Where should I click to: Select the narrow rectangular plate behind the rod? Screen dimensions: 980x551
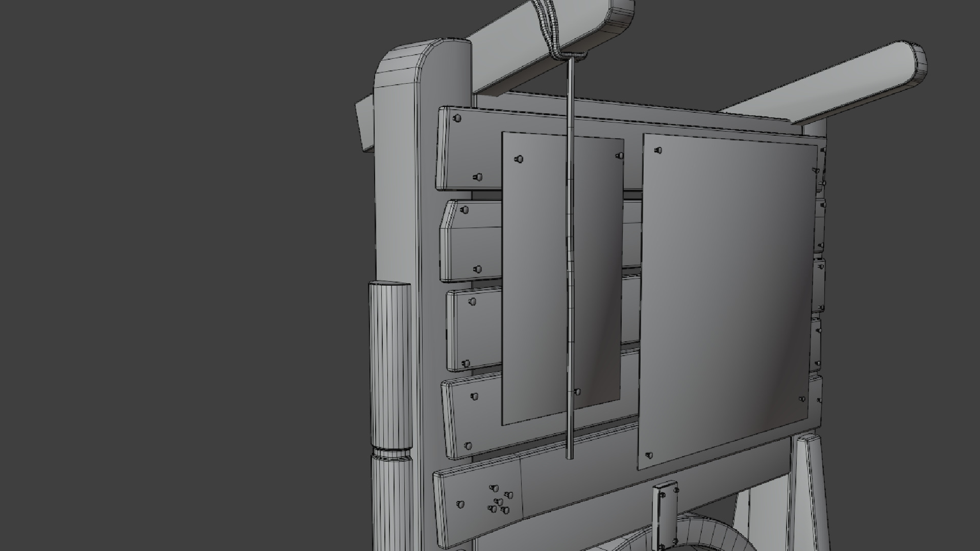coord(562,279)
